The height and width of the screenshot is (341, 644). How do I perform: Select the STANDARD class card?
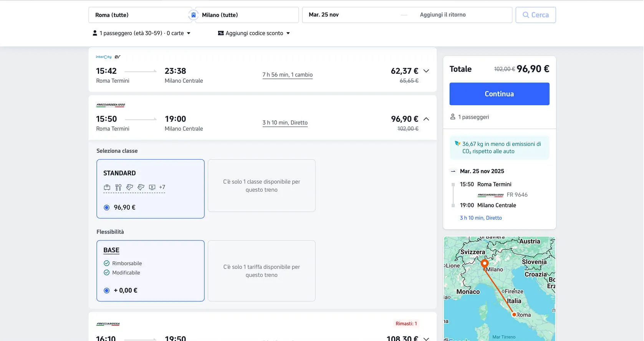tap(151, 189)
